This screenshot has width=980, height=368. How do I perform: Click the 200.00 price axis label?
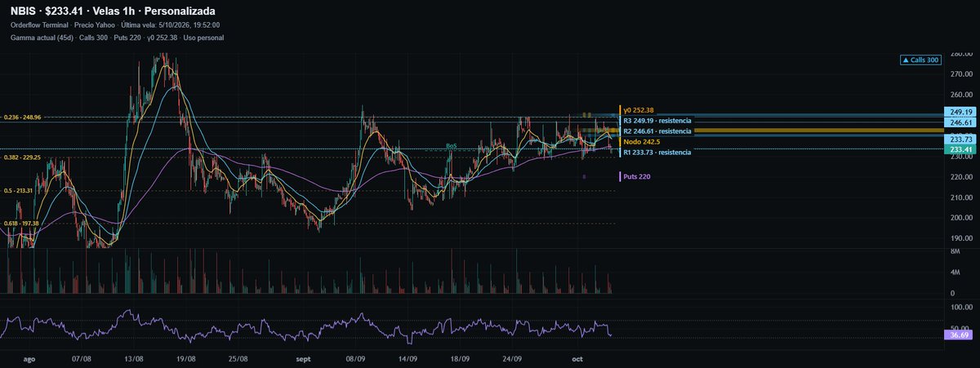[x=960, y=218]
